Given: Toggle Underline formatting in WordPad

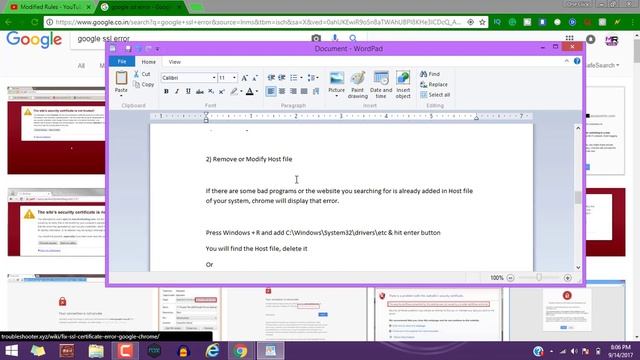Looking at the screenshot, I should click(x=188, y=91).
